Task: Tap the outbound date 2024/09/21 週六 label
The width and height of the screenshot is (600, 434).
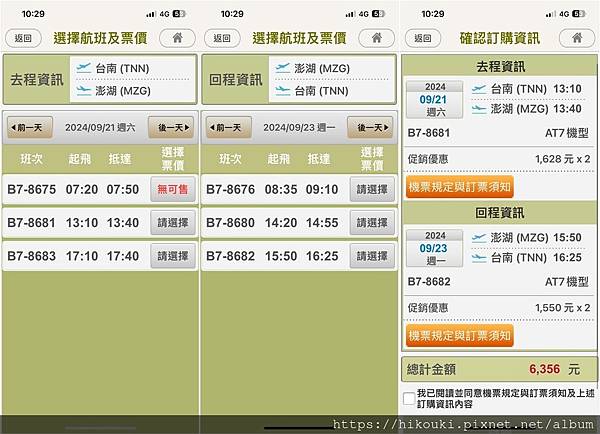Action: (100, 127)
